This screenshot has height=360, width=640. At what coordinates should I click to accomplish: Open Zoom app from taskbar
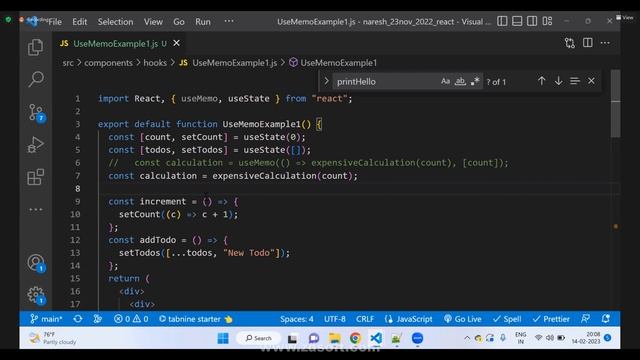pyautogui.click(x=417, y=338)
